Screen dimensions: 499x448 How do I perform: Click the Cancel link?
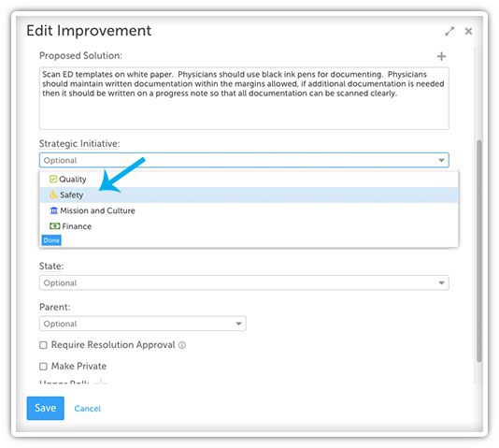point(88,409)
